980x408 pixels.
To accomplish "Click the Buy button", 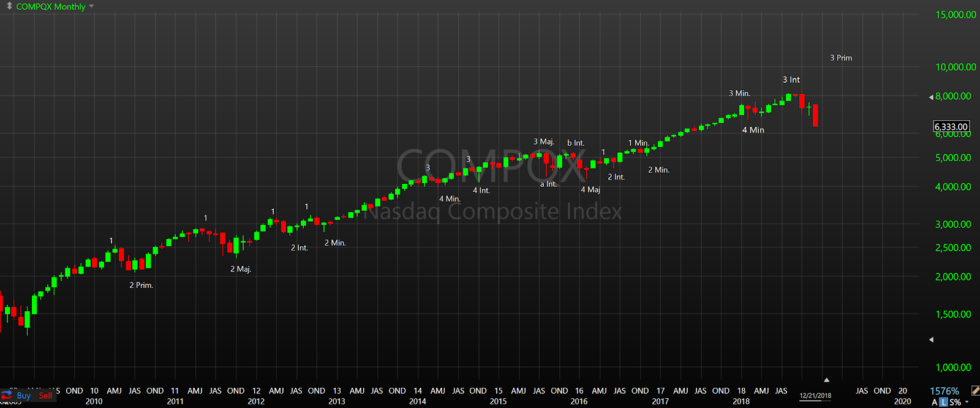I will pyautogui.click(x=24, y=396).
